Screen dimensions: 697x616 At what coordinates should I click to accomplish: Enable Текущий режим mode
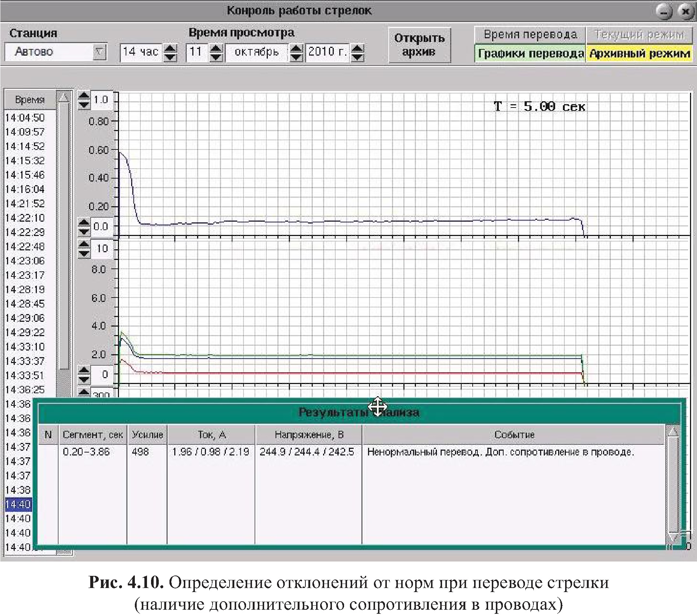point(639,35)
